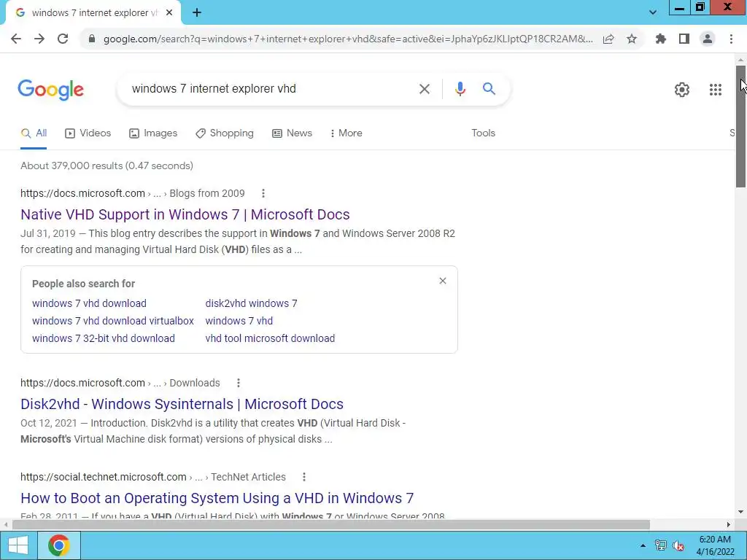
Task: Expand the More search categories
Action: [347, 133]
